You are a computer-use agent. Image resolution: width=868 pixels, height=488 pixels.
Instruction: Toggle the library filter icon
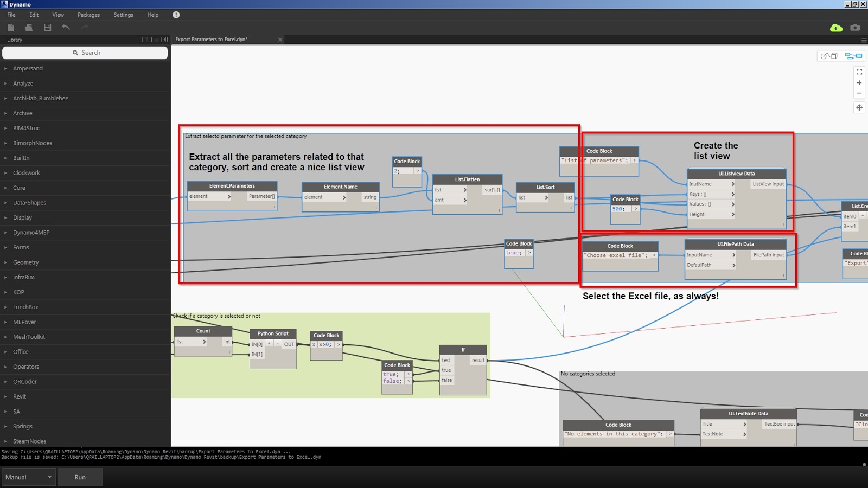[145, 40]
